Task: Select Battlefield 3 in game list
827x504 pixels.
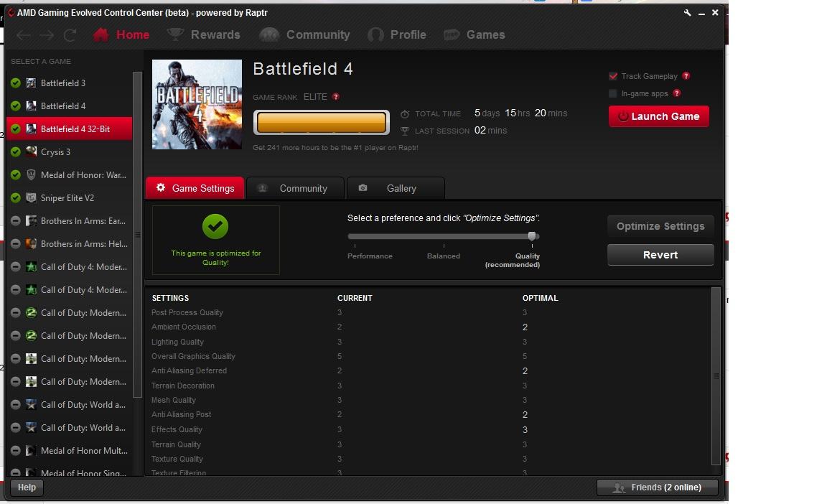Action: pos(69,83)
